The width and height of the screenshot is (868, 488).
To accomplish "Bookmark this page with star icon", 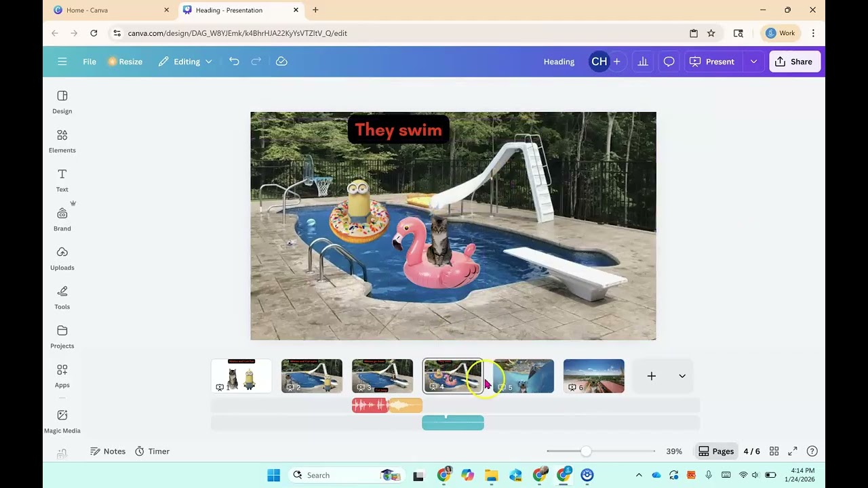I will point(711,33).
